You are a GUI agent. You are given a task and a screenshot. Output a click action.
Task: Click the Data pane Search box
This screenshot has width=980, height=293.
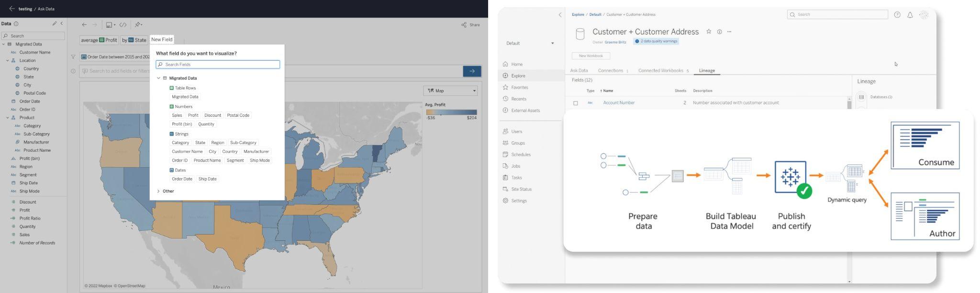33,36
